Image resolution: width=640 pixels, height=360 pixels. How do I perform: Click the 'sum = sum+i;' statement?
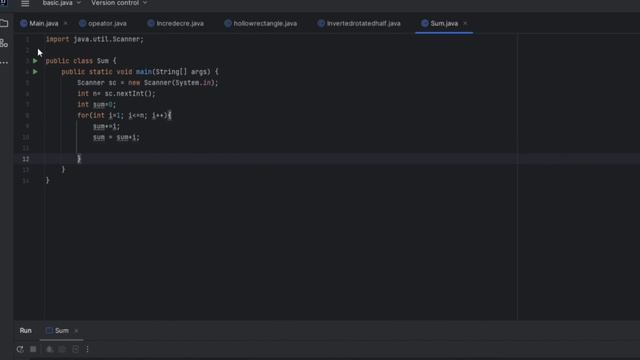tap(116, 138)
